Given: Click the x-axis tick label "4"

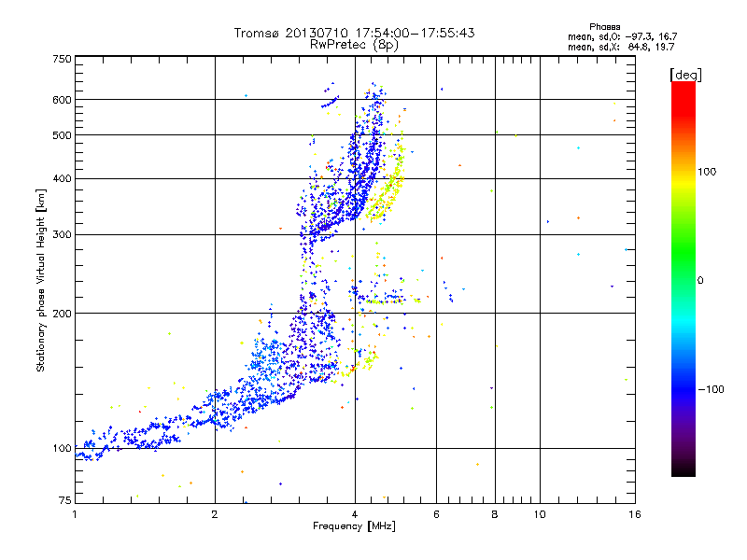Looking at the screenshot, I should pos(355,514).
